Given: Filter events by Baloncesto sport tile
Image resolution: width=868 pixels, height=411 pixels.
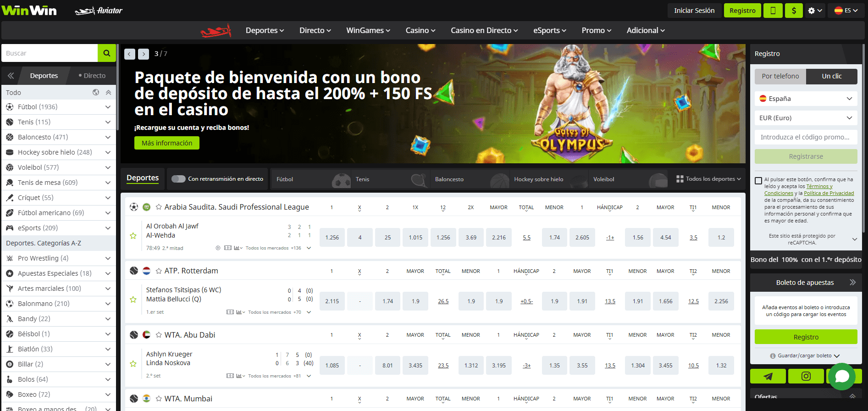Looking at the screenshot, I should tap(470, 179).
